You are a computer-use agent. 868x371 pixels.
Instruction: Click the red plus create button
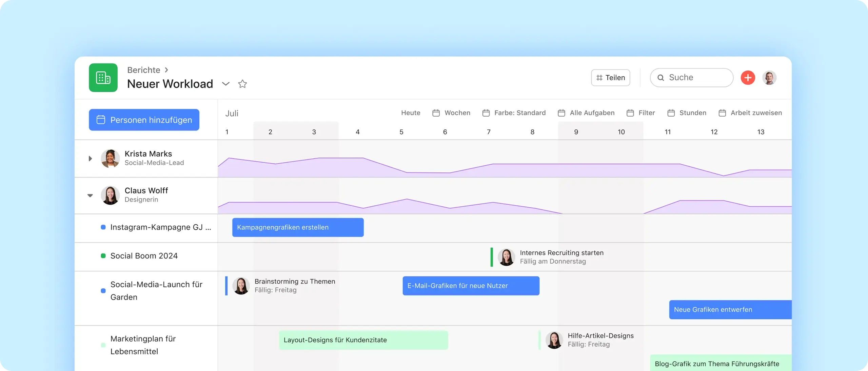(x=748, y=78)
